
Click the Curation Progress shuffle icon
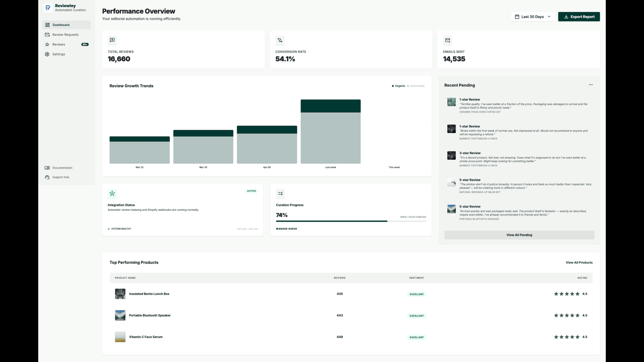coord(281,193)
